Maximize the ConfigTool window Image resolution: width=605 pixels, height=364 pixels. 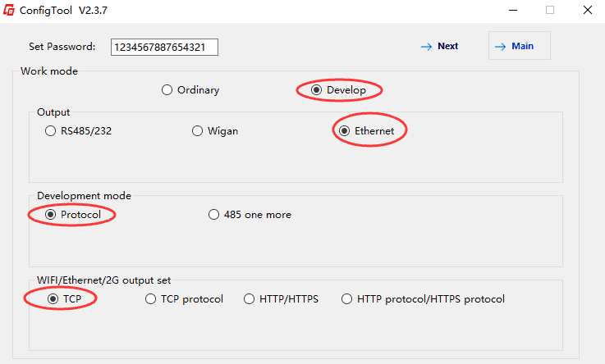tap(550, 11)
